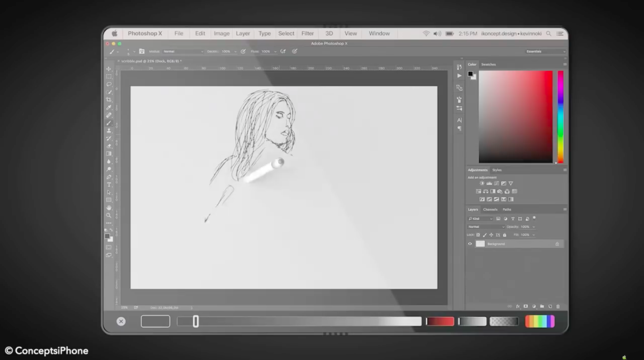Select the Lasso tool
644x360 pixels.
point(109,84)
